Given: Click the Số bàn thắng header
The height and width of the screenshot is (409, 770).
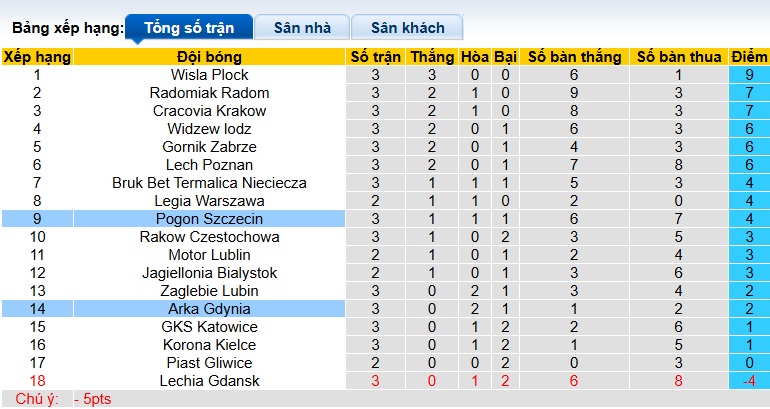Looking at the screenshot, I should click(x=574, y=57).
